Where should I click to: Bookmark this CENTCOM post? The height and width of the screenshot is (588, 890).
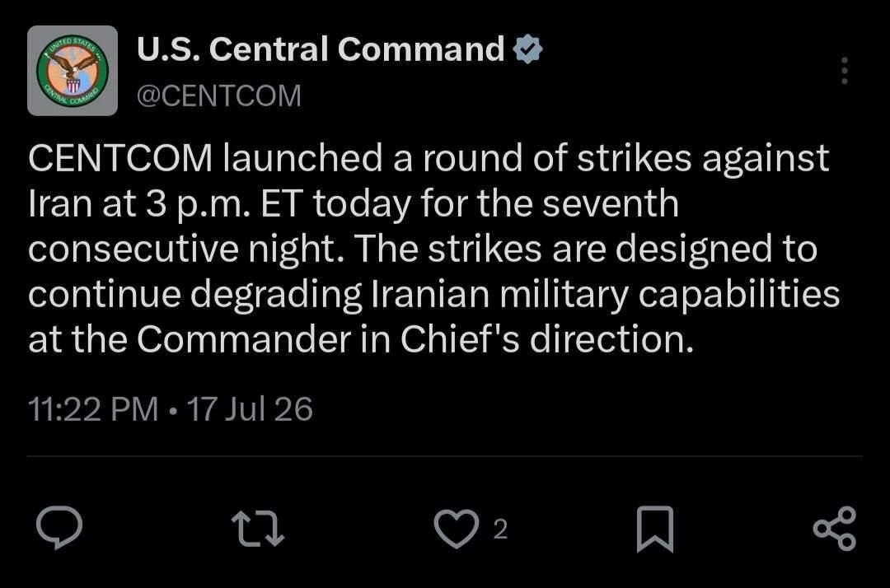coord(655,529)
